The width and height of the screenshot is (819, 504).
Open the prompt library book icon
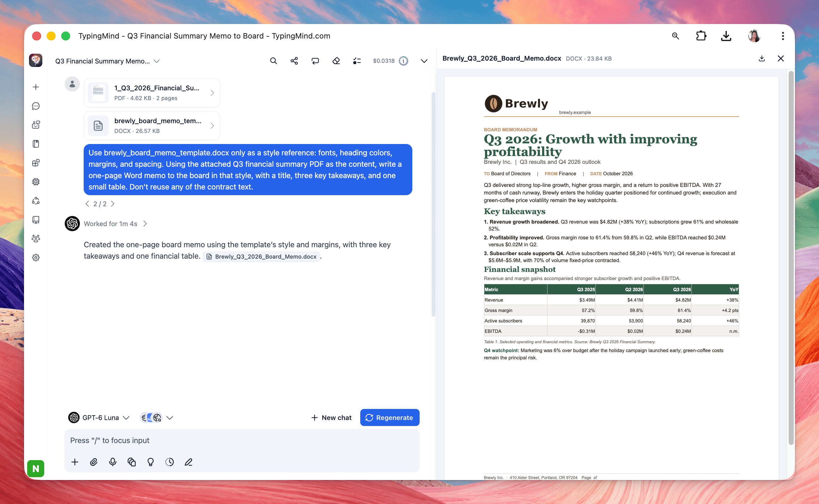point(36,144)
